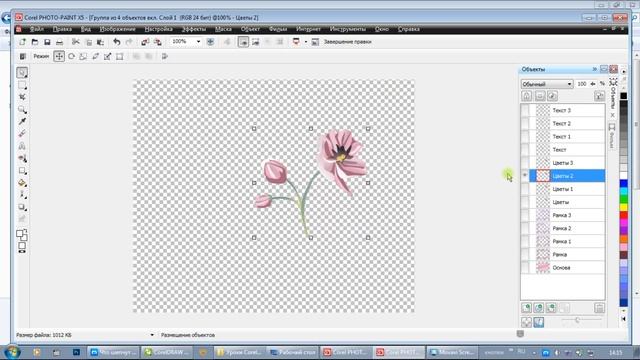Select the Eyedropper tool
Image resolution: width=640 pixels, height=360 pixels.
coord(22,121)
